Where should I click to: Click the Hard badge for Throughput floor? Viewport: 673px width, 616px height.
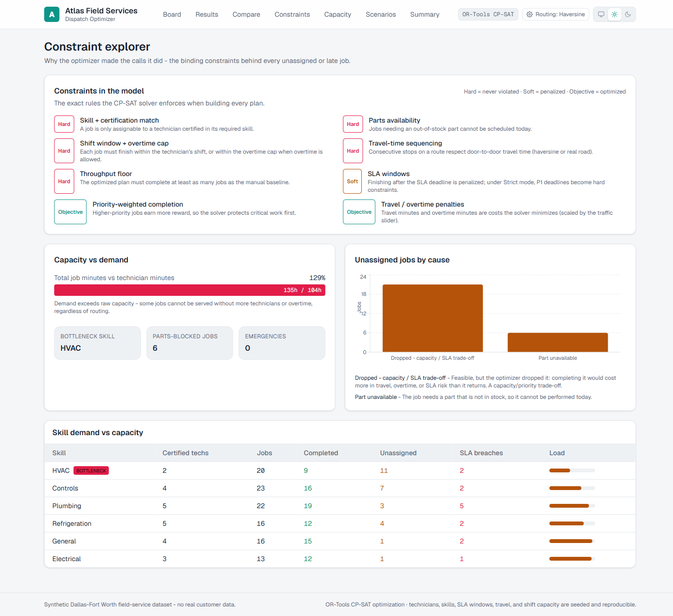64,181
